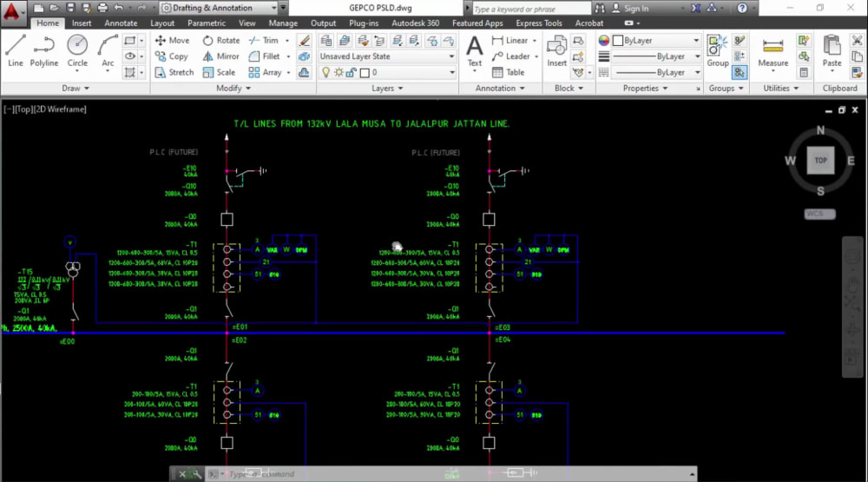868x482 pixels.
Task: Use the Trim tool
Action: point(264,41)
